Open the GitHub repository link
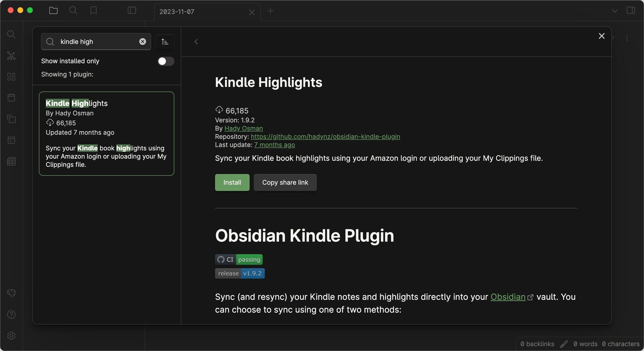This screenshot has height=351, width=644. coord(325,137)
